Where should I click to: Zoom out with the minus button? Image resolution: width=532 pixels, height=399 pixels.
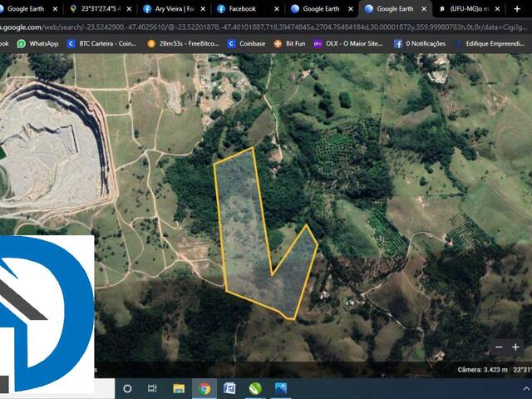(x=499, y=347)
